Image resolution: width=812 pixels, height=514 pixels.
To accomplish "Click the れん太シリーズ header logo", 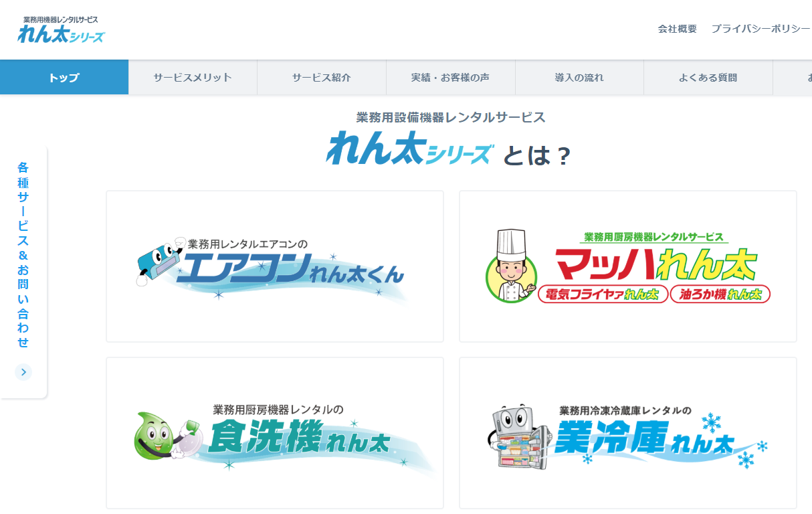I will (x=61, y=29).
